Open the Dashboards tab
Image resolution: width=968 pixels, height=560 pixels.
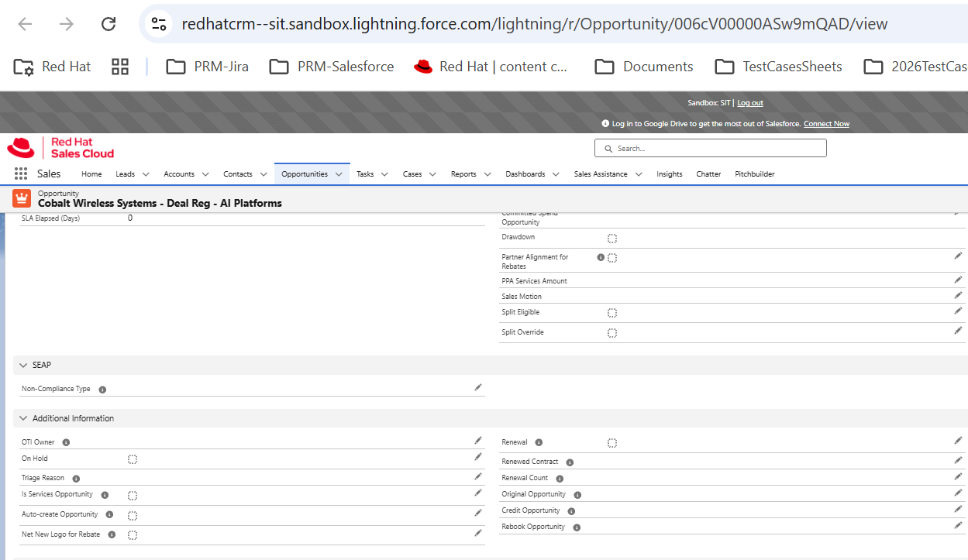coord(525,174)
